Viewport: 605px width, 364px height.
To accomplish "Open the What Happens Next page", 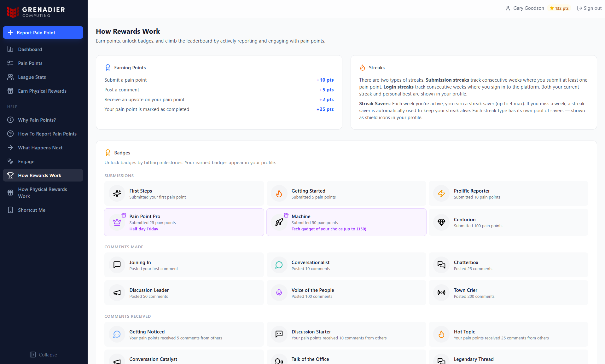I will click(40, 147).
